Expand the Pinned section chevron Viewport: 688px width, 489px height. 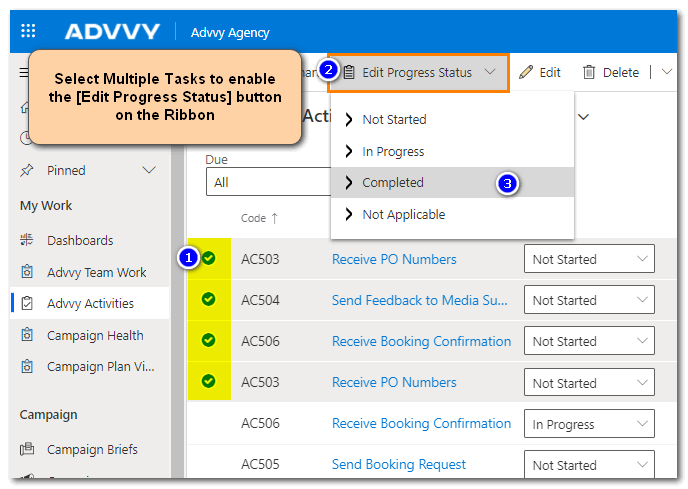click(x=149, y=170)
